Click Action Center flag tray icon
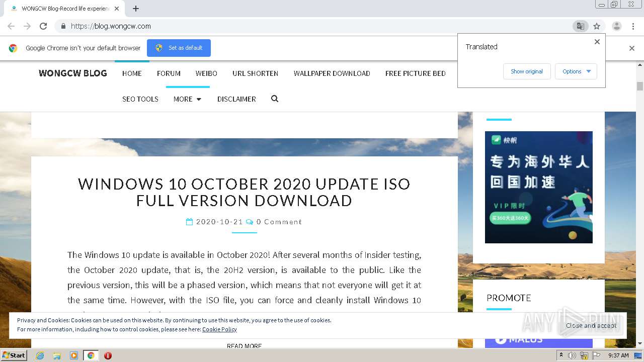The height and width of the screenshot is (362, 644). click(596, 355)
